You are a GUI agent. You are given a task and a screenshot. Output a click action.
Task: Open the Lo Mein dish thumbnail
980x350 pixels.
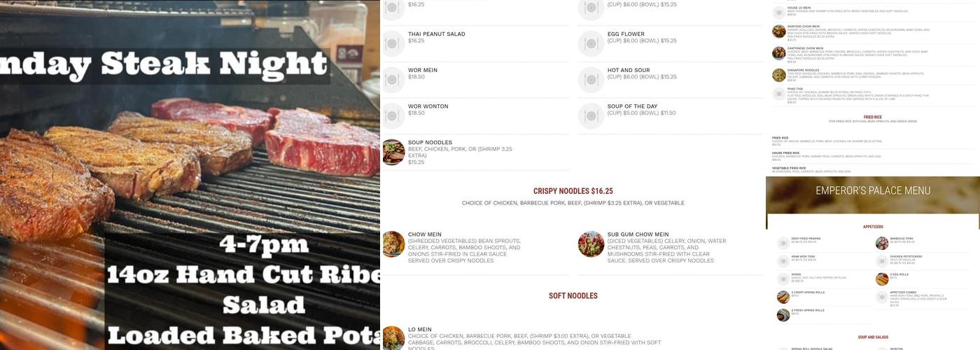393,338
